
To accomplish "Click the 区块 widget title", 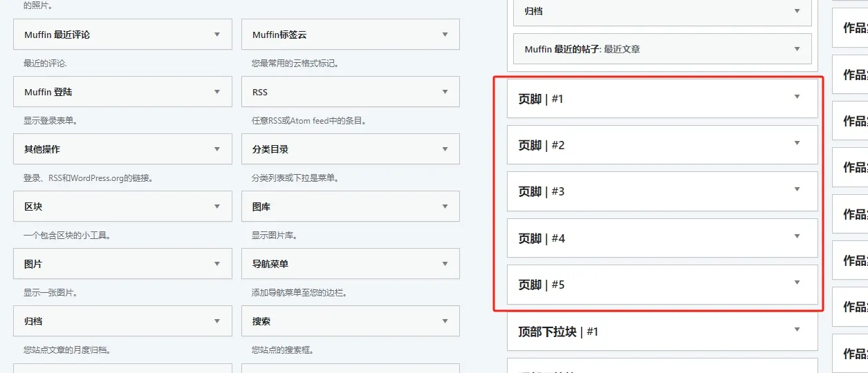I will [x=33, y=207].
